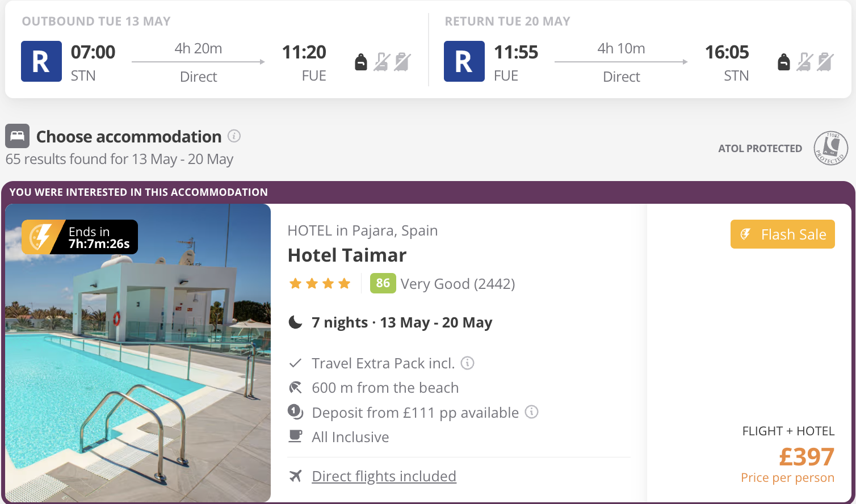Click the ATOL Protected badge logo
This screenshot has width=856, height=504.
(830, 148)
